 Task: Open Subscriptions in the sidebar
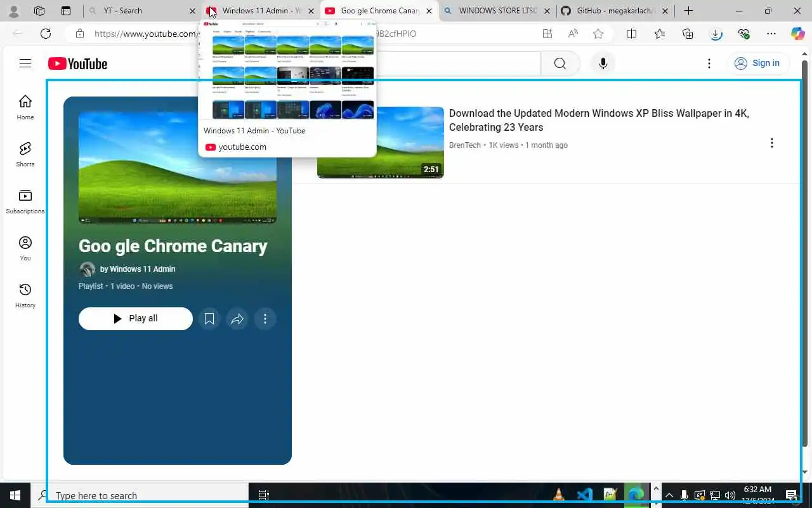pos(25,201)
